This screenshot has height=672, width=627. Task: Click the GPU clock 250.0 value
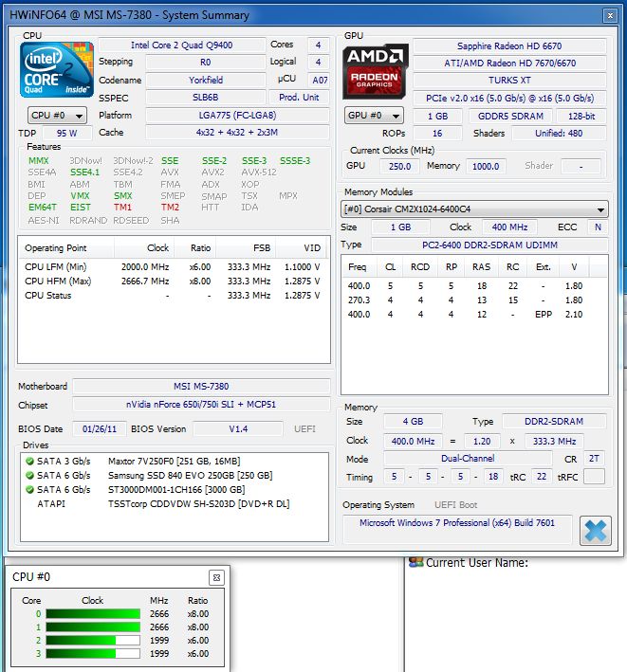click(399, 166)
